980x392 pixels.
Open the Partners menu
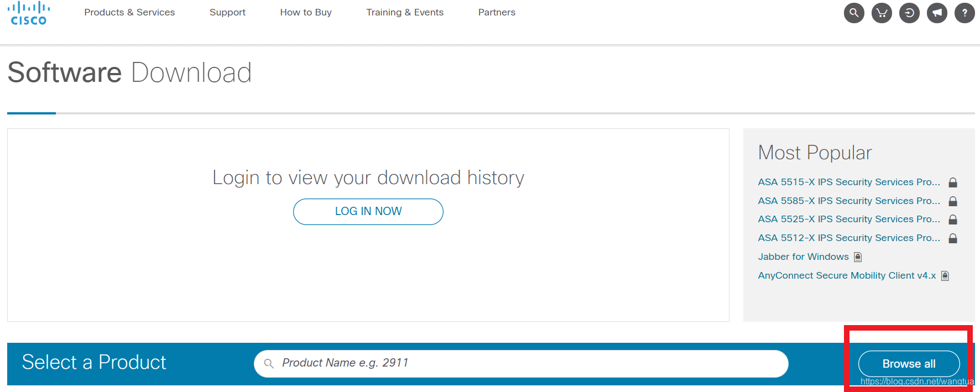[497, 12]
